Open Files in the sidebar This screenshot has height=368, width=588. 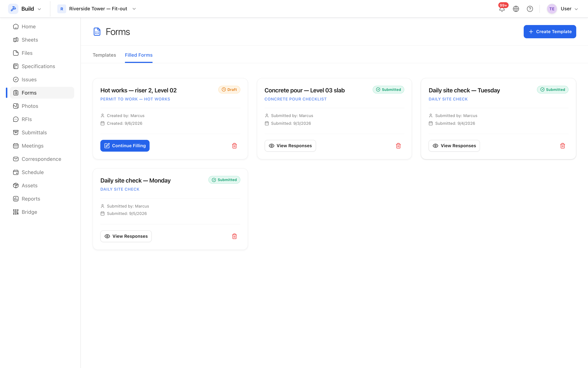coord(42,53)
